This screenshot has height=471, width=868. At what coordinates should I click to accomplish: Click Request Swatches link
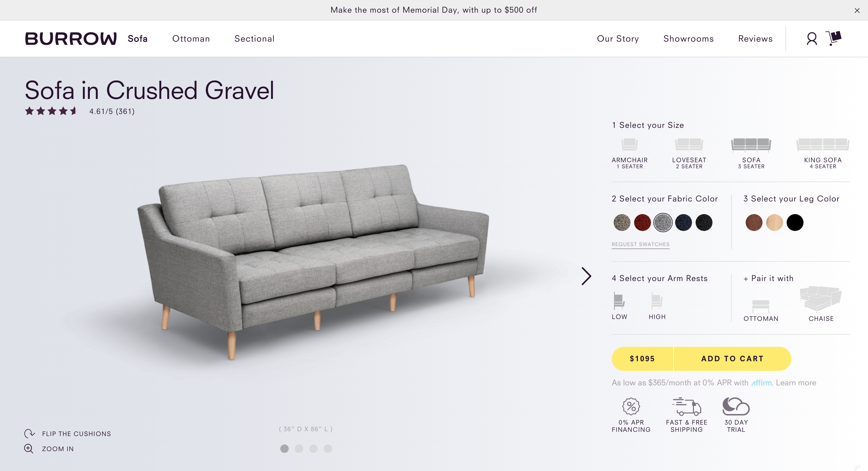640,244
